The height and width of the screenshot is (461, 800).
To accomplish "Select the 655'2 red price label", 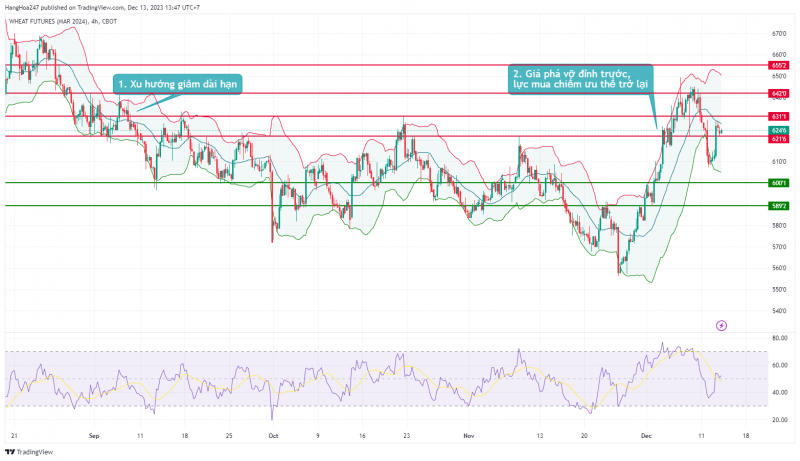I will 779,65.
